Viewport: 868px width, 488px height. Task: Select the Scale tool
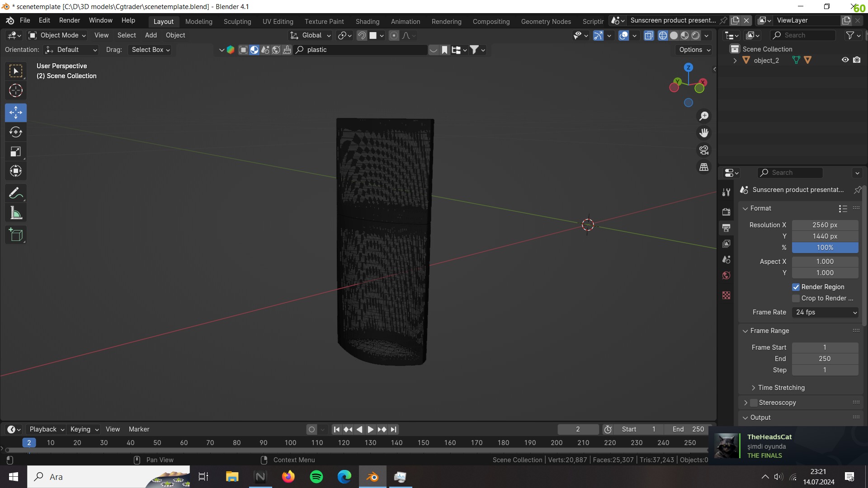click(16, 152)
